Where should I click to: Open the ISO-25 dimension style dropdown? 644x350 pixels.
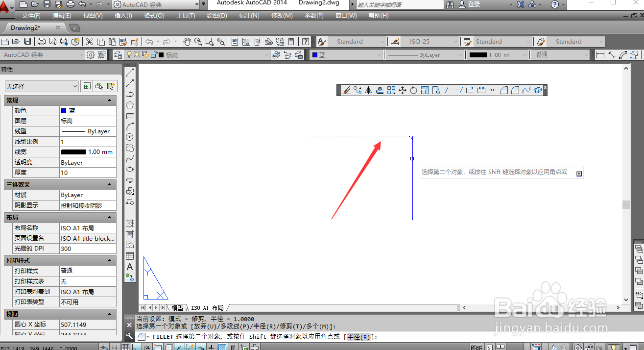click(x=431, y=42)
